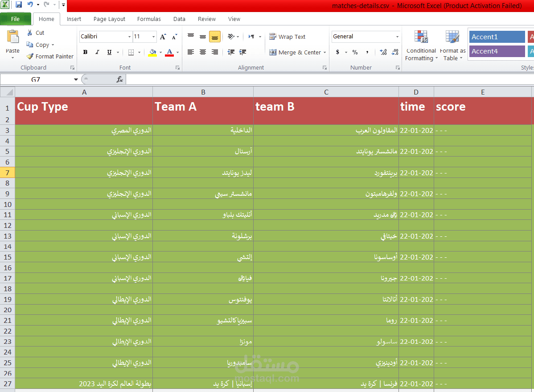The width and height of the screenshot is (534, 392).
Task: Toggle Bold formatting
Action: click(x=85, y=52)
